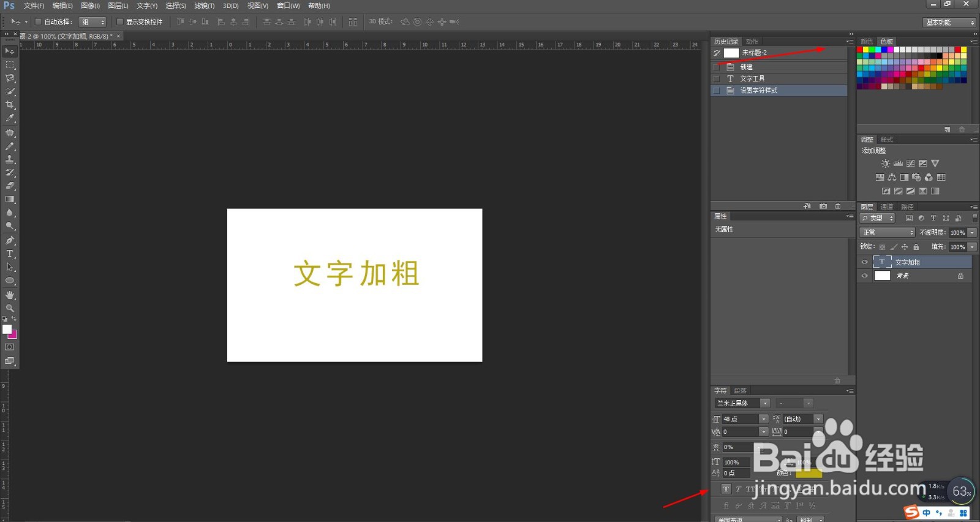This screenshot has height=522, width=980.
Task: Select the Gradient tool
Action: tap(10, 199)
